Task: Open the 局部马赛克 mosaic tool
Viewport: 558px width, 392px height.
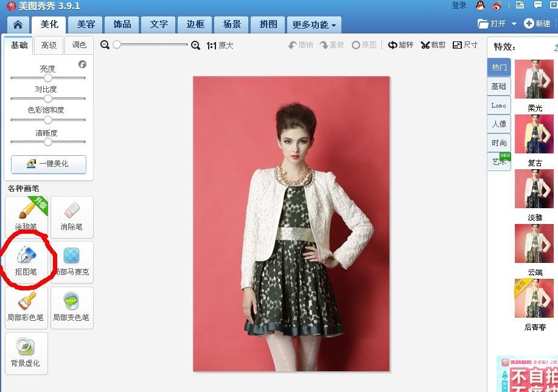Action: click(x=72, y=261)
